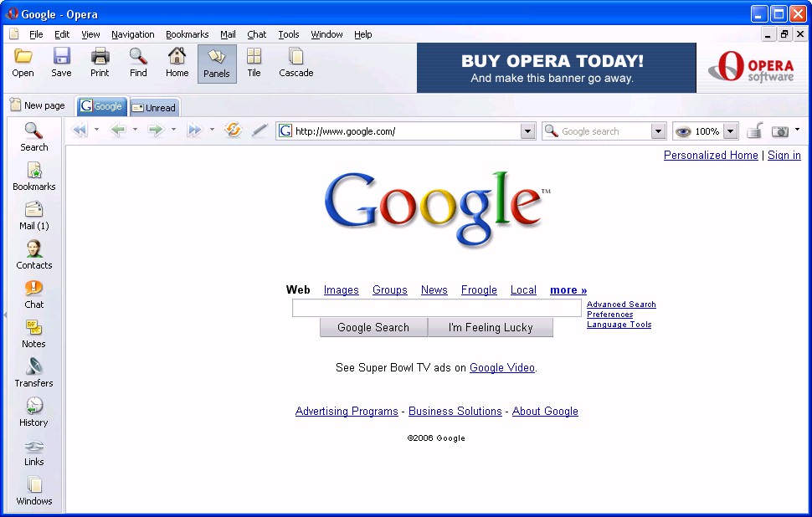Viewport: 812px width, 517px height.
Task: Open the Contacts panel in sidebar
Action: click(34, 254)
